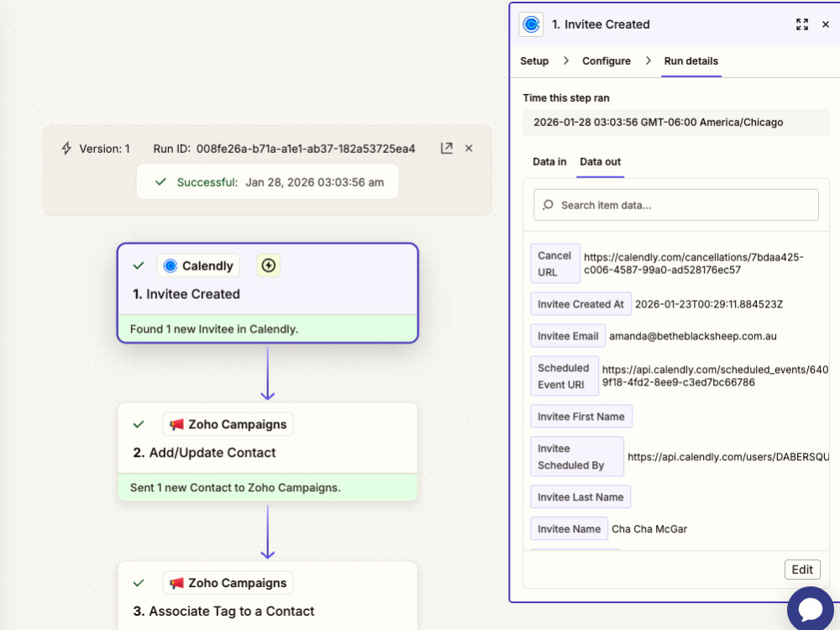Switch to the Configure tab
Viewport: 840px width, 630px height.
pos(606,61)
